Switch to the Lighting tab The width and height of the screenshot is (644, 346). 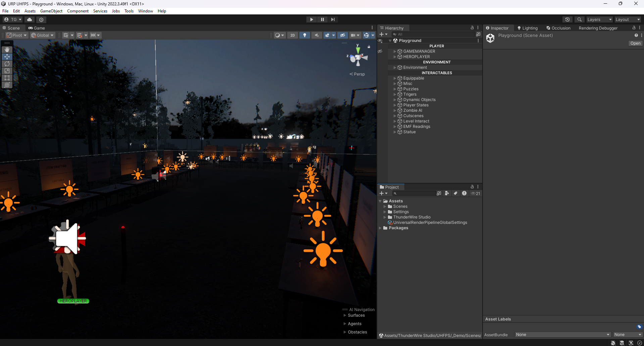click(528, 28)
